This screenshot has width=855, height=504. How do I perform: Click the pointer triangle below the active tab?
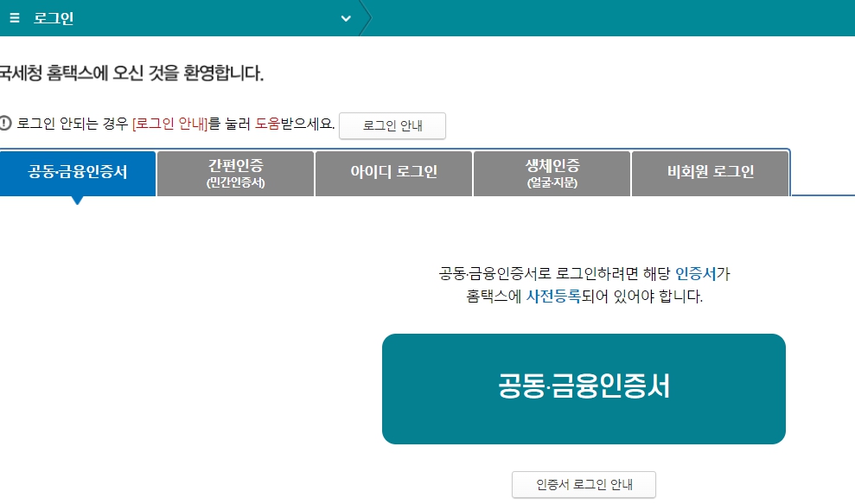(78, 200)
